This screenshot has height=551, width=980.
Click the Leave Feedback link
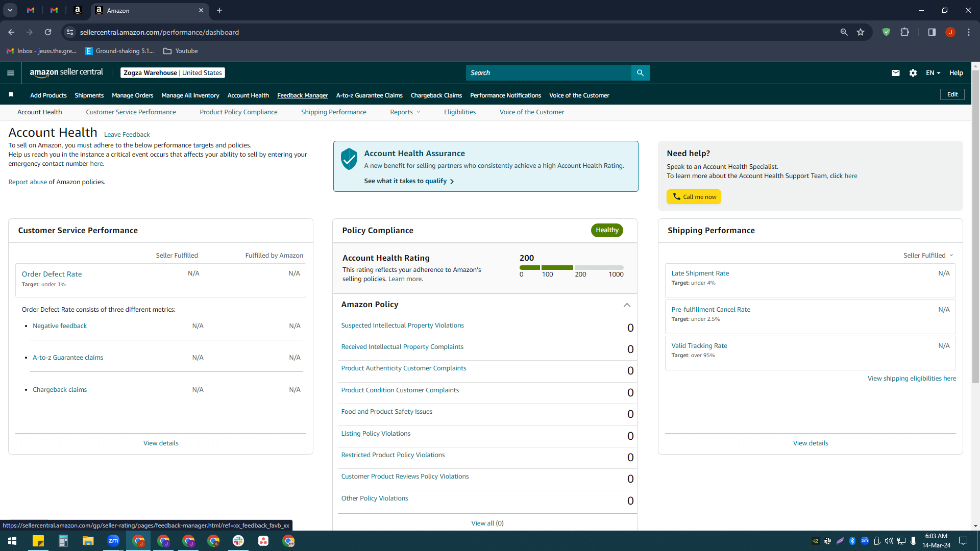(127, 135)
